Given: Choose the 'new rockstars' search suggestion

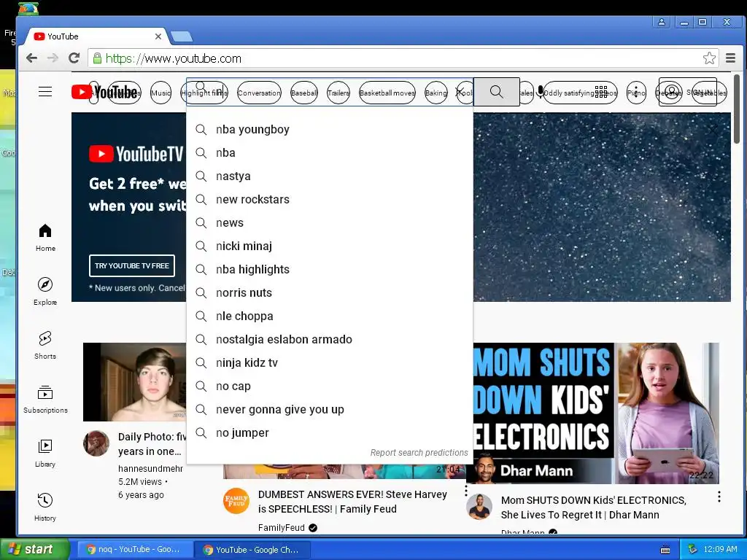Looking at the screenshot, I should coord(330,200).
